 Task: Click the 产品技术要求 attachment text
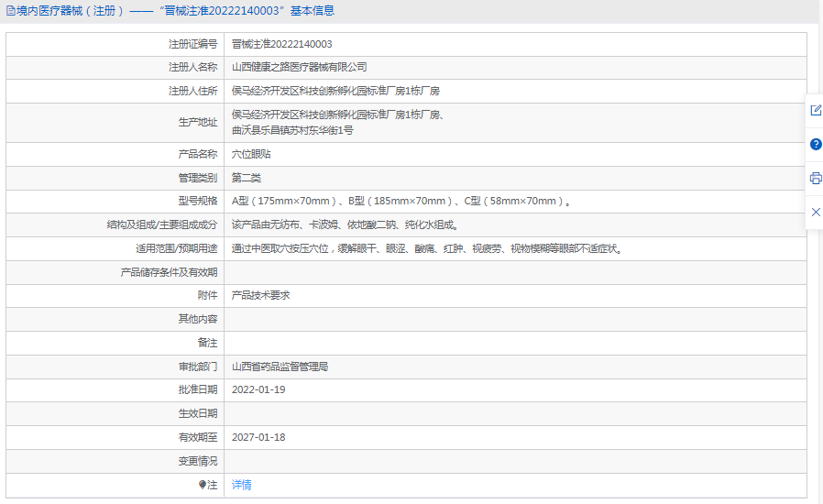click(260, 295)
